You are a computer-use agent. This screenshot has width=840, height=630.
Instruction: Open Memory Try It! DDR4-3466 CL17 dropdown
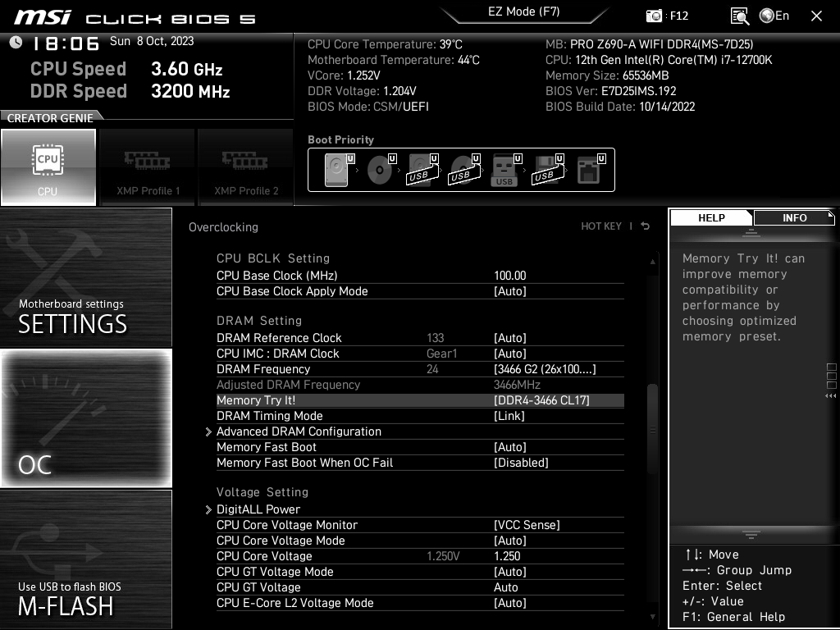pos(541,399)
